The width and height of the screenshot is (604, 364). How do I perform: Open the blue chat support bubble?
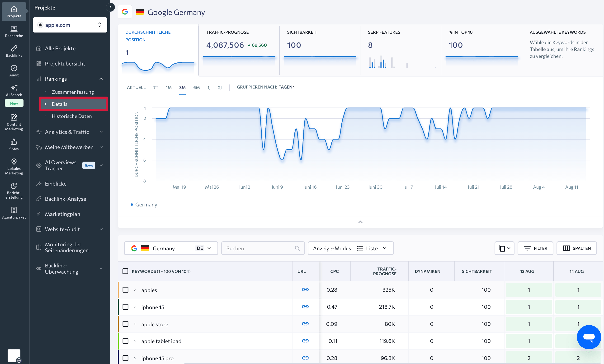tap(589, 337)
